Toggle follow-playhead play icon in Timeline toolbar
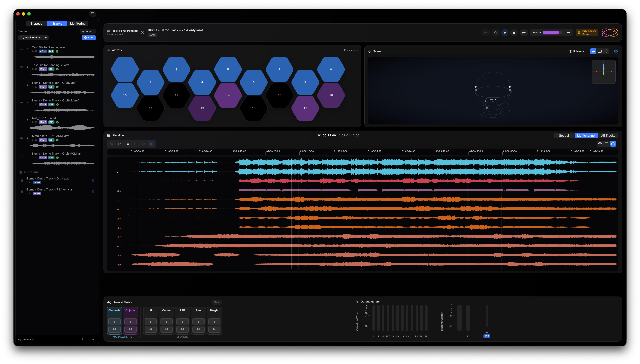640x364 pixels. tap(151, 144)
